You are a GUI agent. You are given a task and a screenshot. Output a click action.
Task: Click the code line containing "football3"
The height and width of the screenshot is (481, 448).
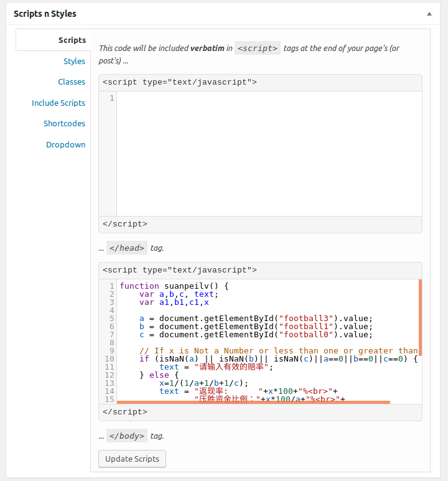[256, 319]
